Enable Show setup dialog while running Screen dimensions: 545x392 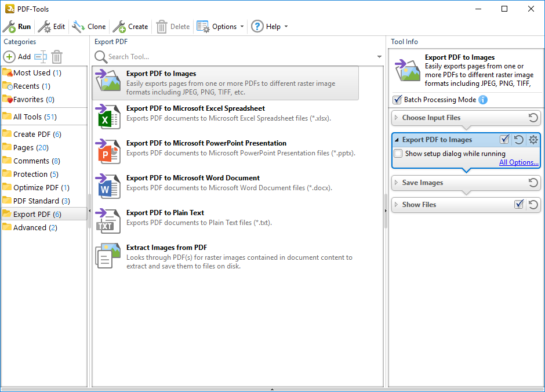[398, 154]
